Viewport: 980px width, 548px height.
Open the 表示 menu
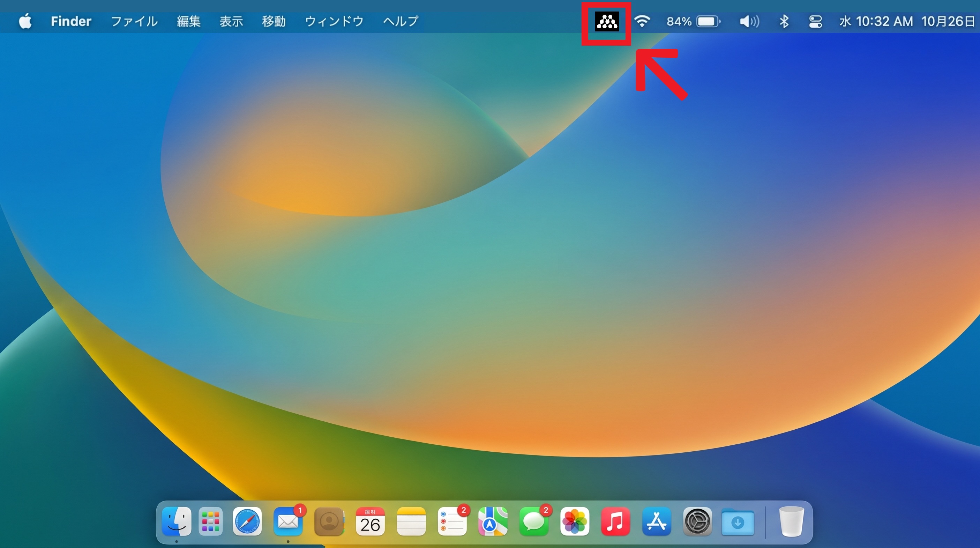tap(231, 21)
